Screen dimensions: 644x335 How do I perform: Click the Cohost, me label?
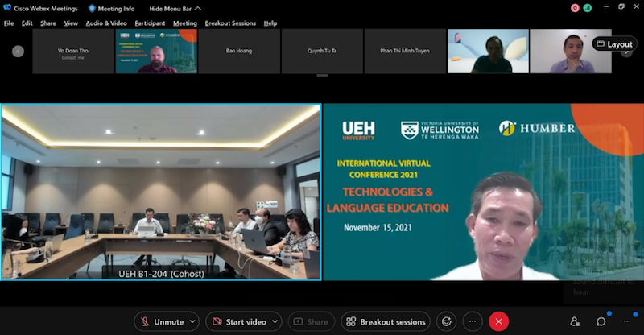click(73, 58)
